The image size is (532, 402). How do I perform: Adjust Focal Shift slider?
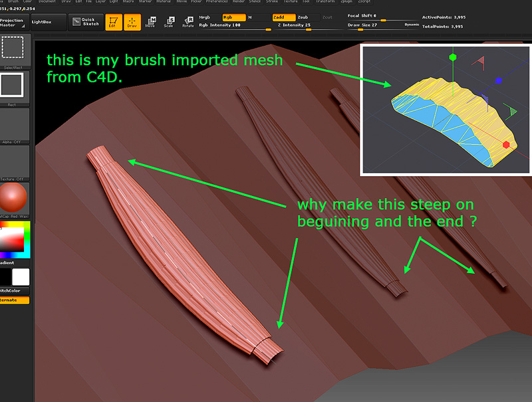(384, 17)
